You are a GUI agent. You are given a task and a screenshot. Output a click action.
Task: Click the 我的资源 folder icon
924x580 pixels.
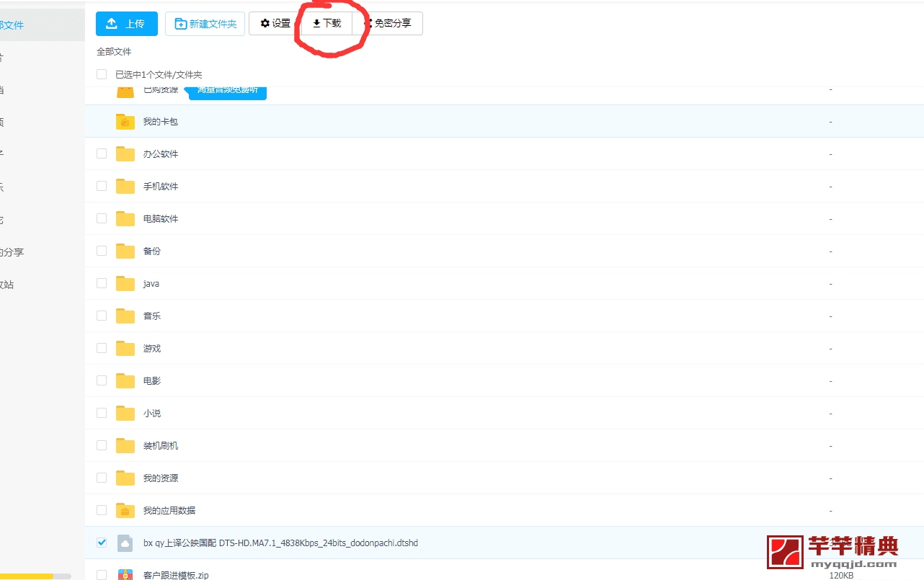[x=125, y=478]
